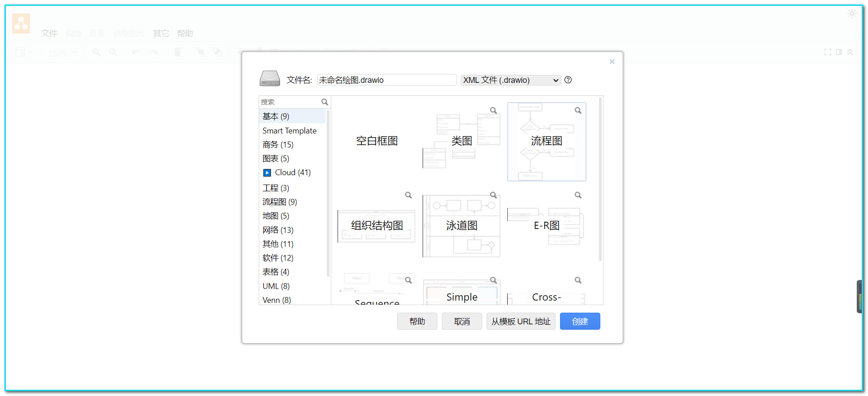Image resolution: width=868 pixels, height=396 pixels.
Task: Preview the Simple template with its magnifier
Action: point(493,280)
